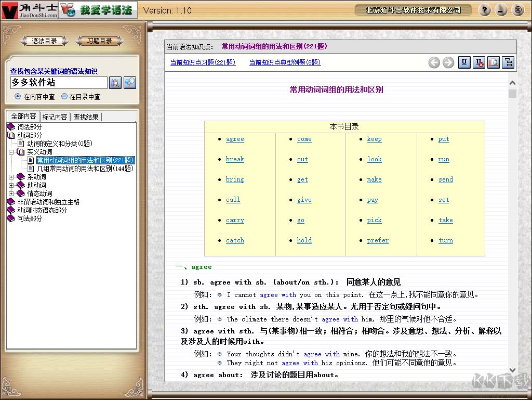The height and width of the screenshot is (400, 532).
Task: Open the document search preview icon
Action: pyautogui.click(x=493, y=62)
